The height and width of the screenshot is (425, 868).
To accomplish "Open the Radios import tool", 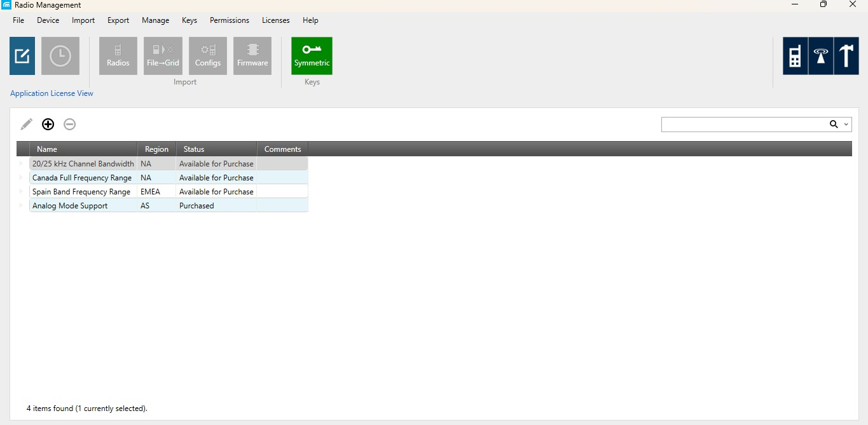I will click(x=118, y=56).
